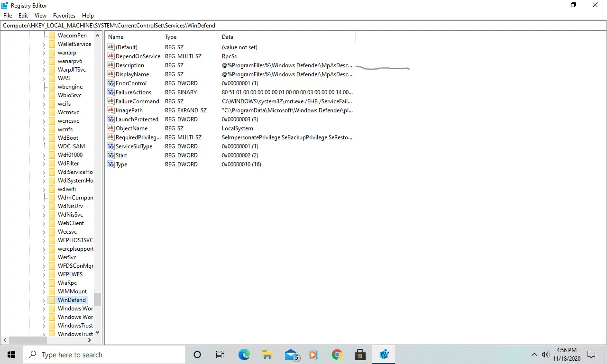Open the File menu
Screen dimensions: 607x364
tap(8, 16)
